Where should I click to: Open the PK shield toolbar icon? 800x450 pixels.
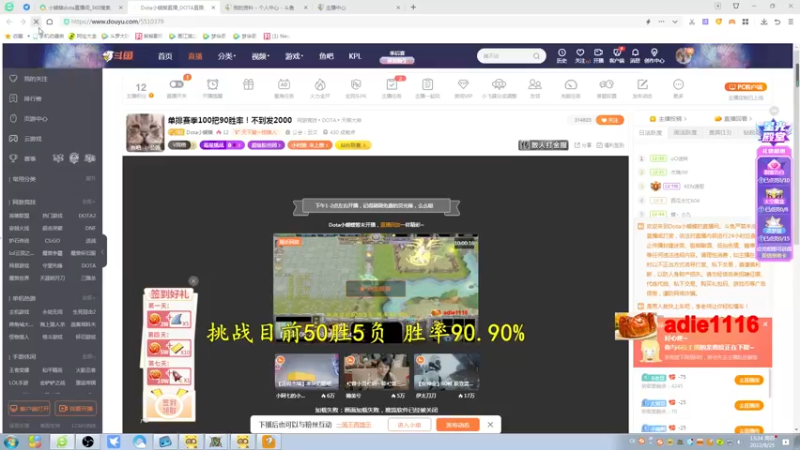pos(356,88)
